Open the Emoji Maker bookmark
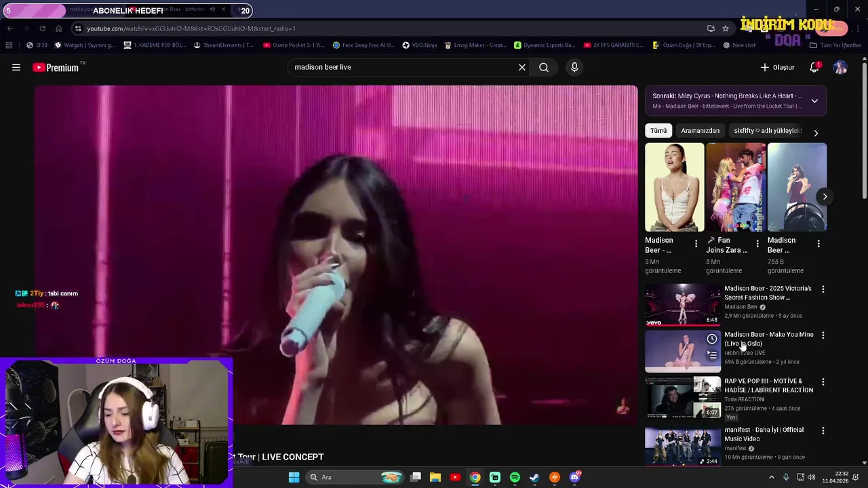This screenshot has height=488, width=868. tap(475, 45)
